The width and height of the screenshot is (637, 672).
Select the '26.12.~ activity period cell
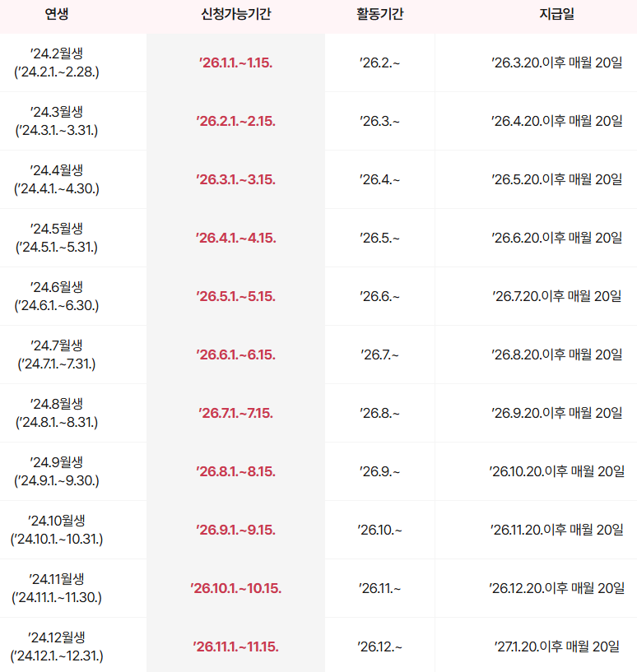pos(379,647)
